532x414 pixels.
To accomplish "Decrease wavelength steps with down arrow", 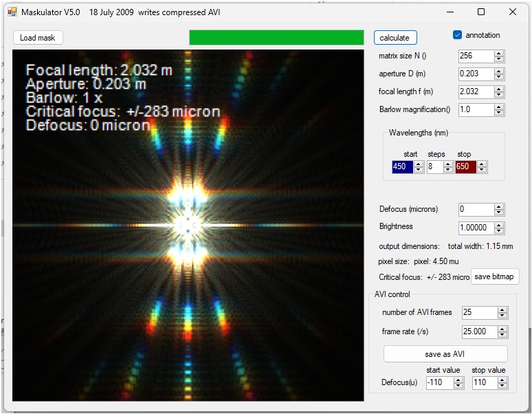I will pyautogui.click(x=448, y=169).
